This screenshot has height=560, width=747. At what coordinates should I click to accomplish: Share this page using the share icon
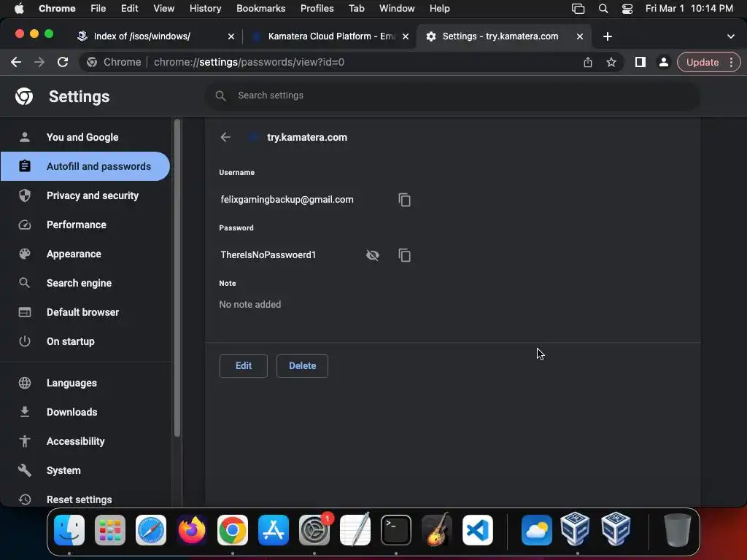(588, 62)
